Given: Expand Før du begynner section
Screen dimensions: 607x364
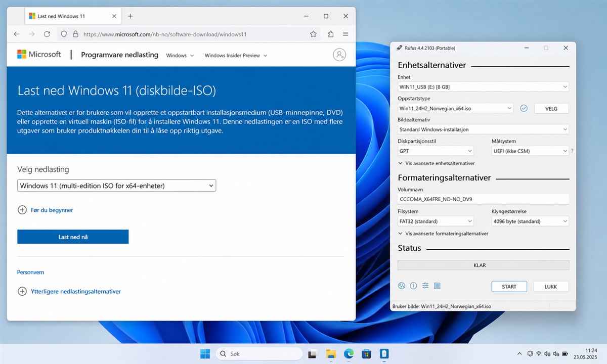Looking at the screenshot, I should tap(46, 210).
